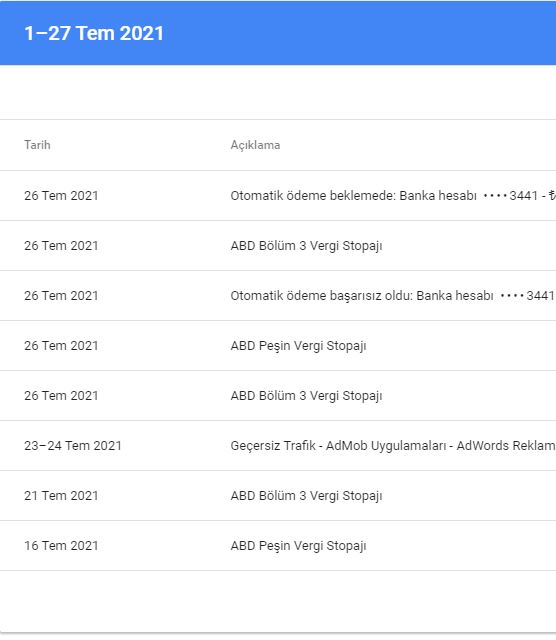Image resolution: width=556 pixels, height=640 pixels.
Task: Click the 16 Tem 2021 date
Action: pos(61,546)
